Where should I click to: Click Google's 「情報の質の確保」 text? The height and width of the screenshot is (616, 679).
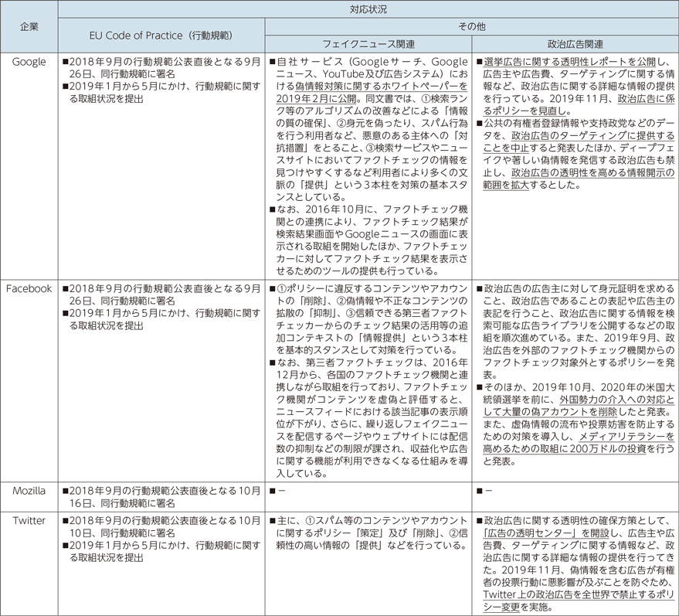pyautogui.click(x=372, y=117)
